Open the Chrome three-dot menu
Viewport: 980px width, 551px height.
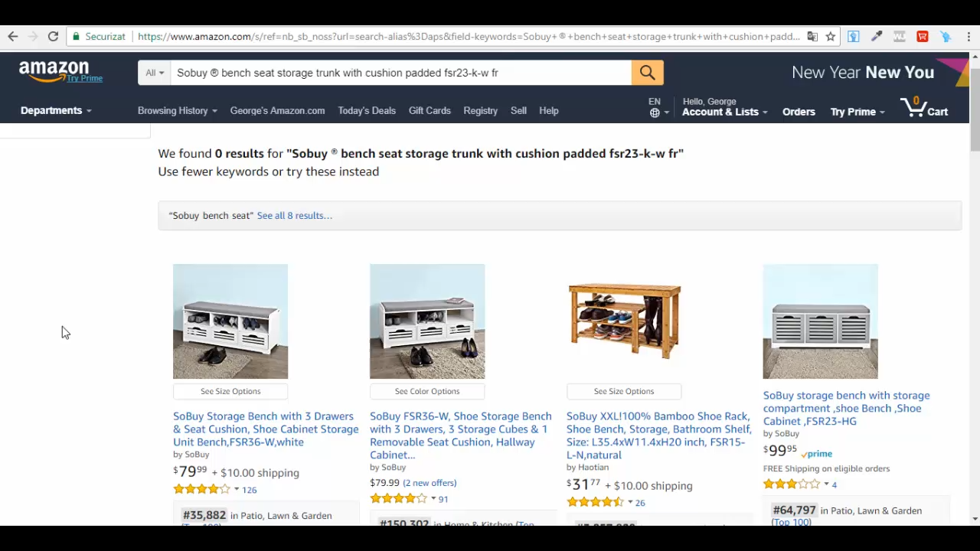point(969,36)
